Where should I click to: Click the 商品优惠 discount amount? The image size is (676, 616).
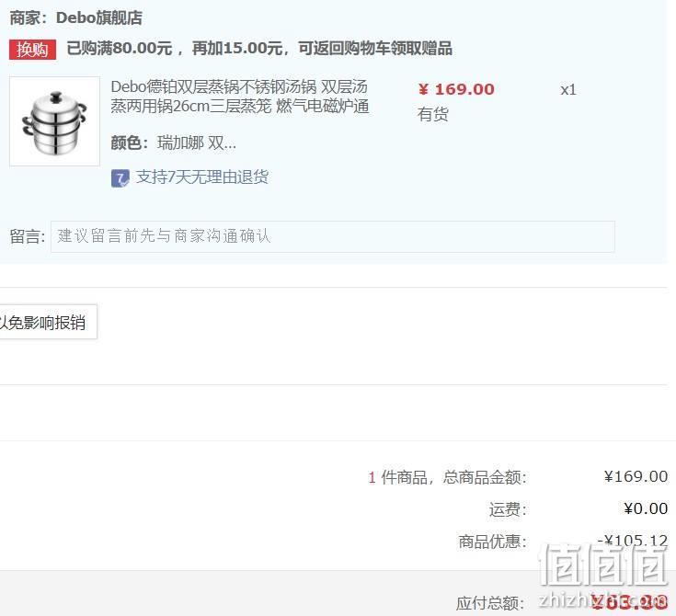pos(633,540)
